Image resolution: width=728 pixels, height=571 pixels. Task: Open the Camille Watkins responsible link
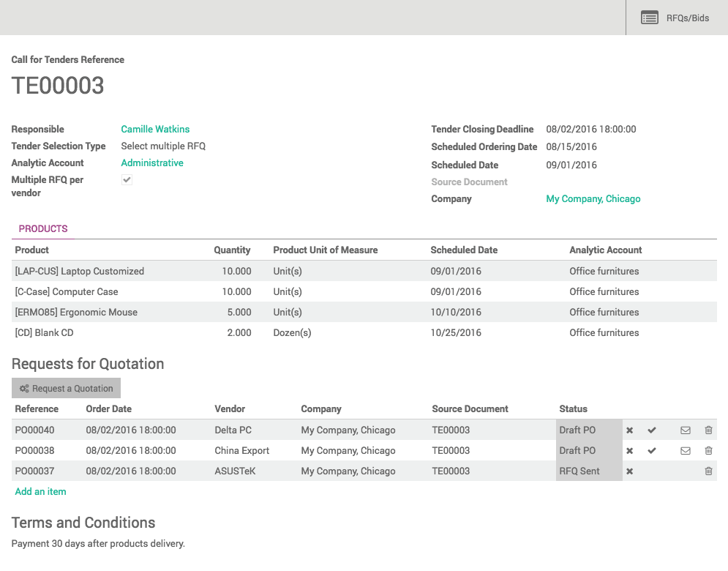pyautogui.click(x=155, y=128)
